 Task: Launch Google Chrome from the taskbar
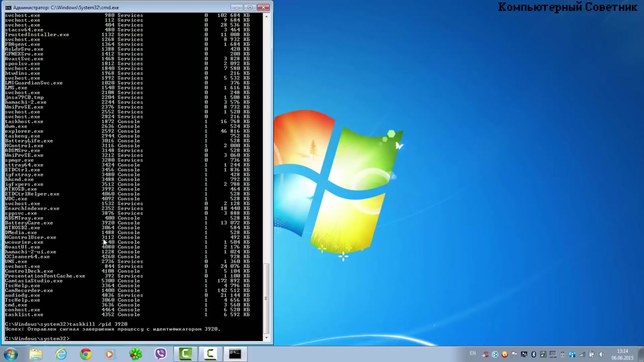(86, 354)
